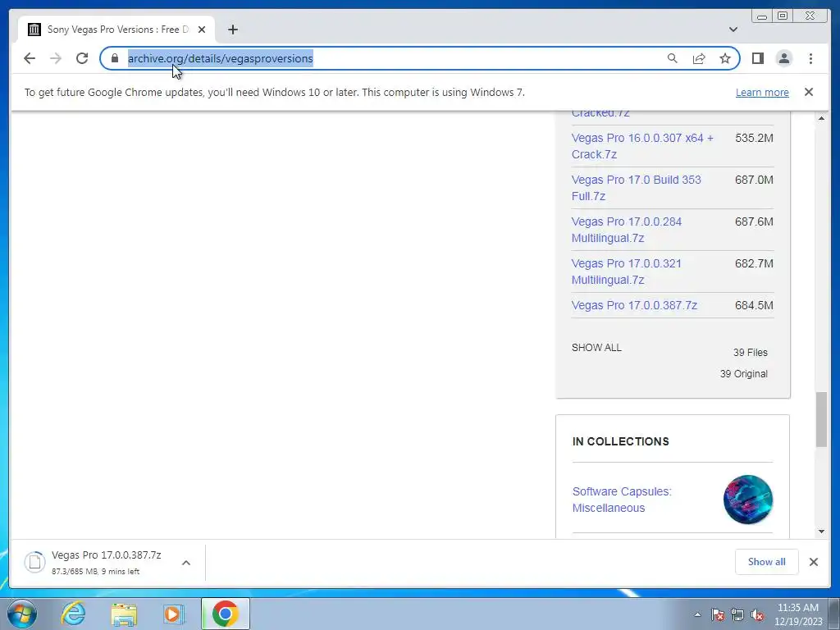
Task: Bookmark this page with the star icon
Action: (725, 58)
